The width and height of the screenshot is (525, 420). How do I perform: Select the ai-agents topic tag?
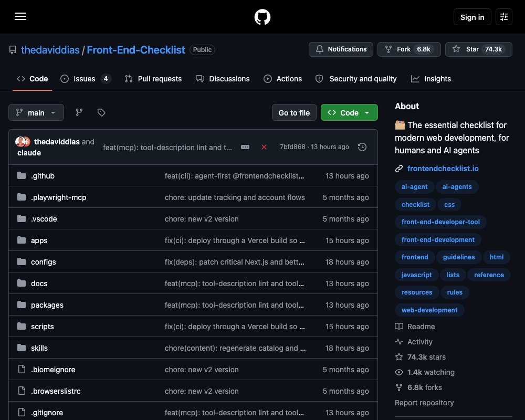click(x=457, y=186)
